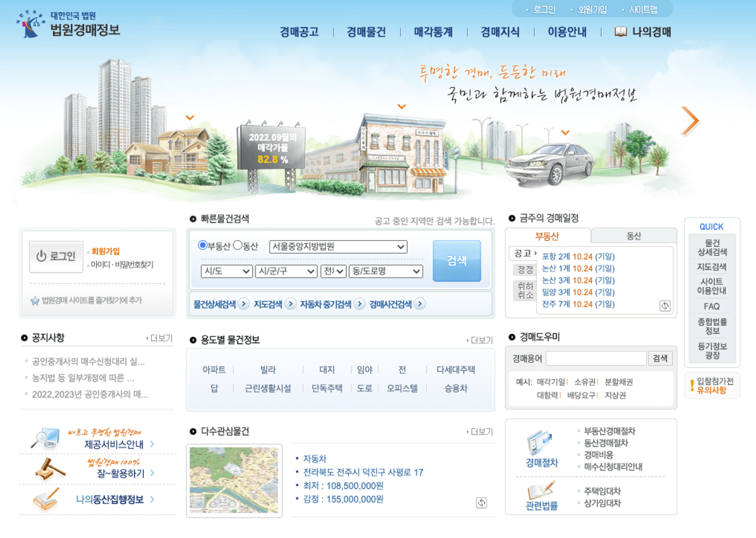
Task: Open the 동/도로명 dropdown
Action: [386, 271]
